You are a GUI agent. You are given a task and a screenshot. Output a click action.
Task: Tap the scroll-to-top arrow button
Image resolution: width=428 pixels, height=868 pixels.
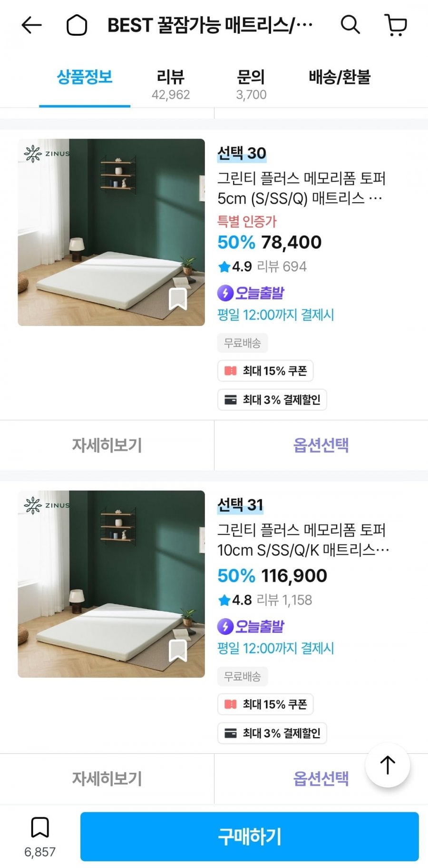pos(387,765)
